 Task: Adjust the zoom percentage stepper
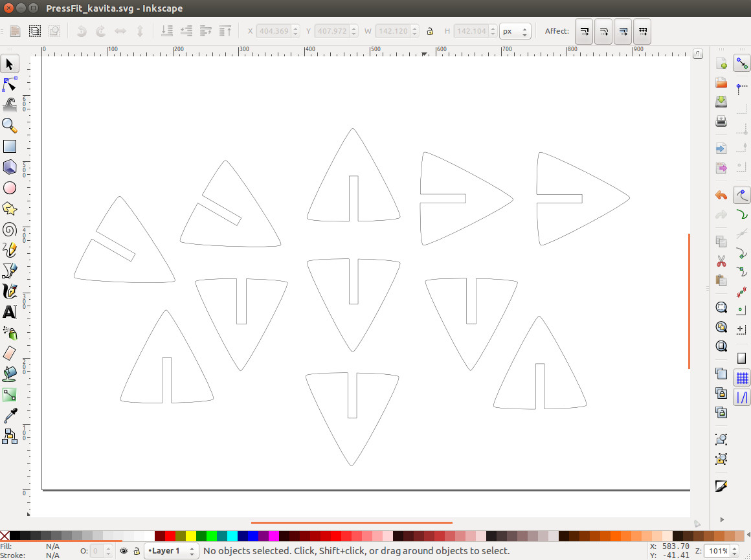click(x=735, y=551)
